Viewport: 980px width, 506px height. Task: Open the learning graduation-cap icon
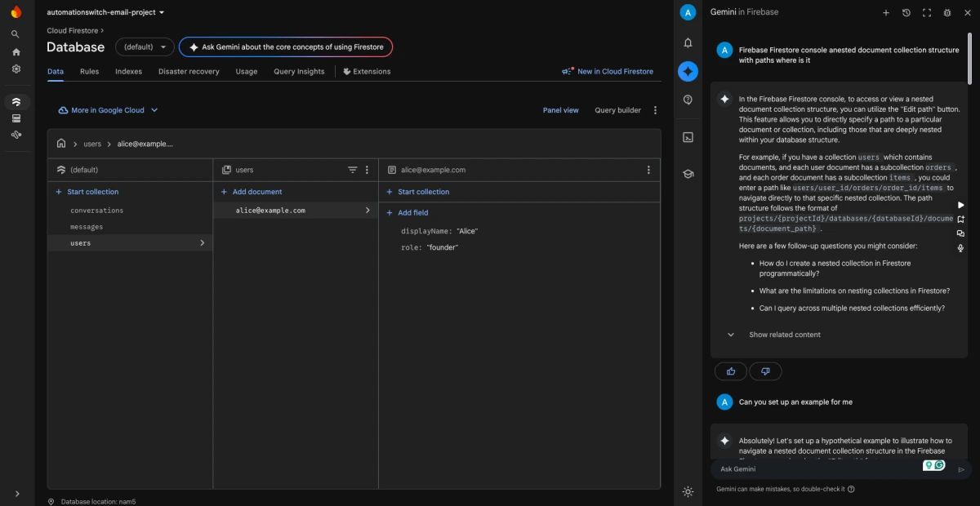[x=688, y=174]
